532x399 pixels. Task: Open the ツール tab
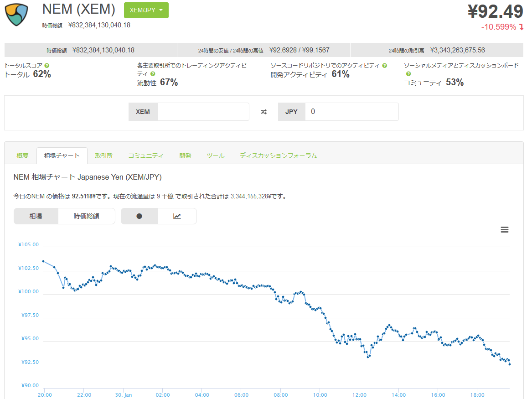click(x=216, y=156)
